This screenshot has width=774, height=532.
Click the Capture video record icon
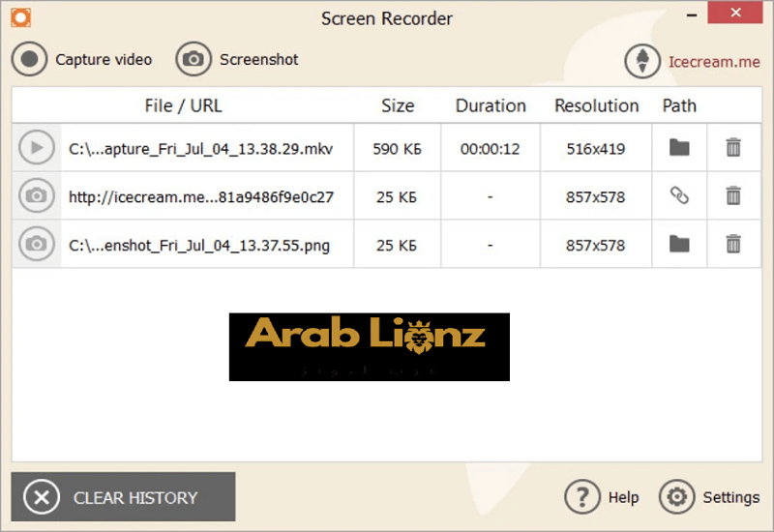(30, 59)
